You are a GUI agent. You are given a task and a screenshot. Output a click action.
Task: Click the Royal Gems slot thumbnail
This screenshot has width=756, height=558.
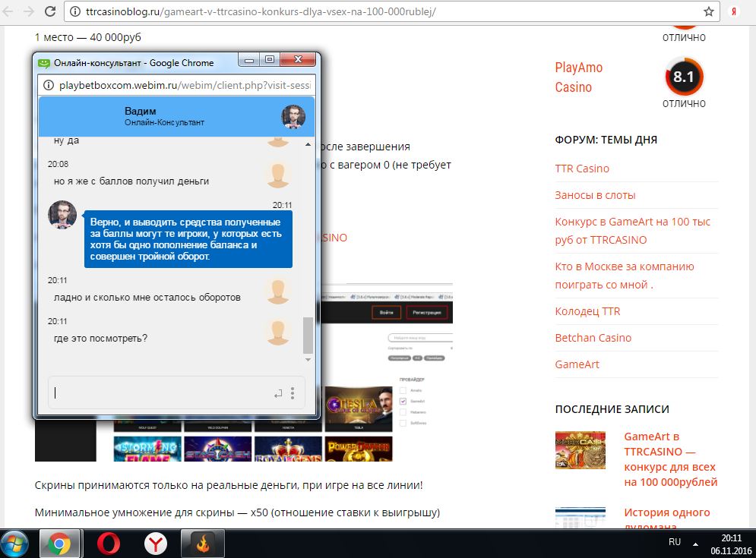click(x=288, y=449)
